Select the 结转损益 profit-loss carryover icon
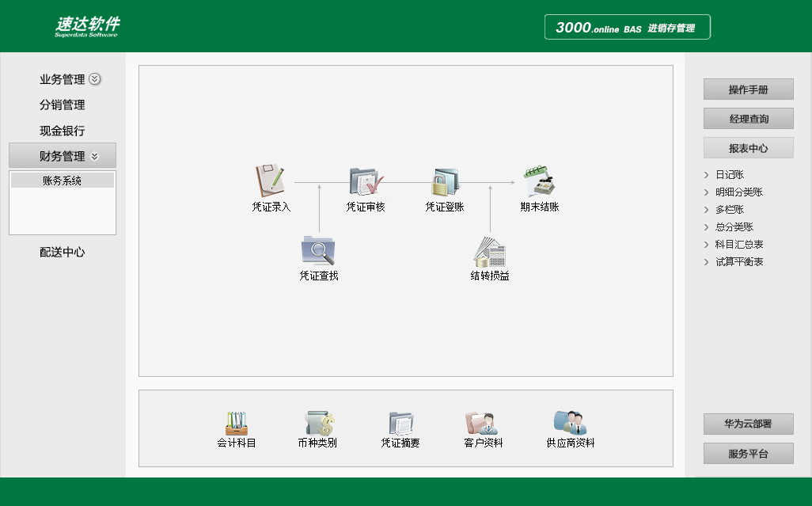Viewport: 812px width, 506px height. click(490, 255)
